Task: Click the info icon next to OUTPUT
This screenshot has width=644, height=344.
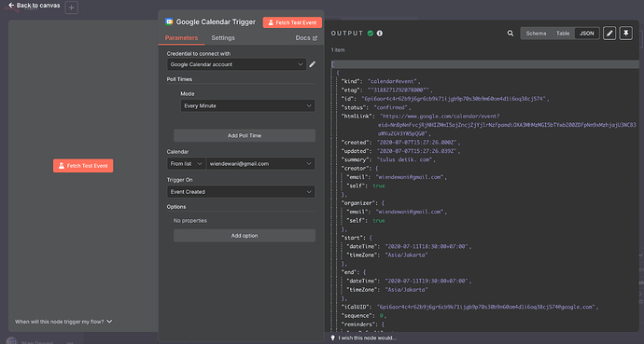Action: pos(380,34)
